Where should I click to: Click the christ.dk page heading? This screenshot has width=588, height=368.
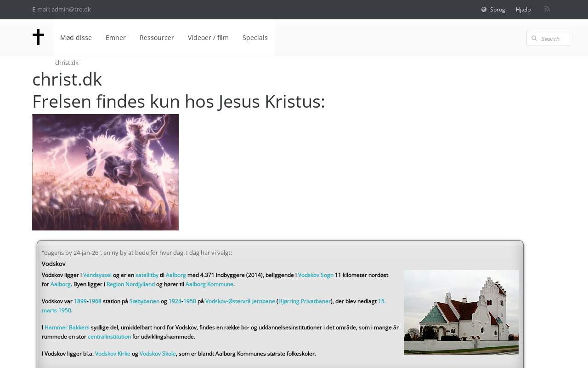click(67, 79)
